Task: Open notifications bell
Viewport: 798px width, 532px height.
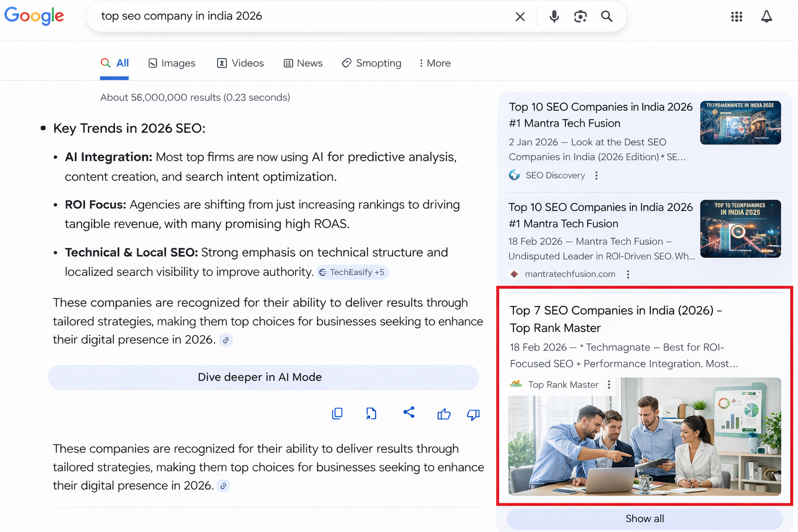Action: [767, 16]
